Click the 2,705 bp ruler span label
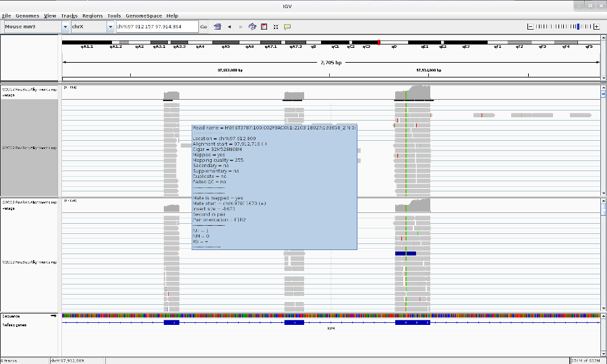The width and height of the screenshot is (607, 364). tap(331, 62)
